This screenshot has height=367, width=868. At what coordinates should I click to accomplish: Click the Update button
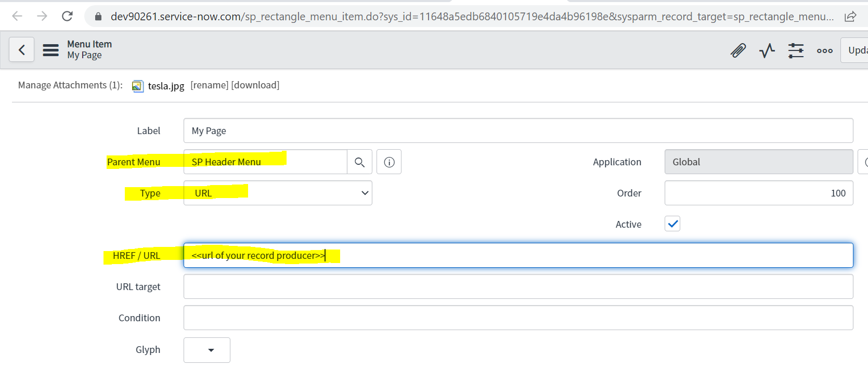(x=854, y=50)
